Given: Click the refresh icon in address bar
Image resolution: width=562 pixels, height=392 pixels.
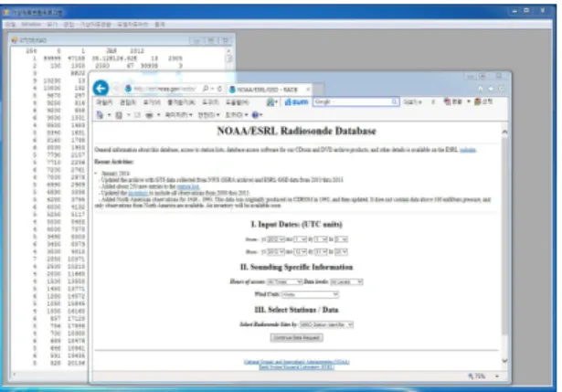Looking at the screenshot, I should tap(219, 89).
